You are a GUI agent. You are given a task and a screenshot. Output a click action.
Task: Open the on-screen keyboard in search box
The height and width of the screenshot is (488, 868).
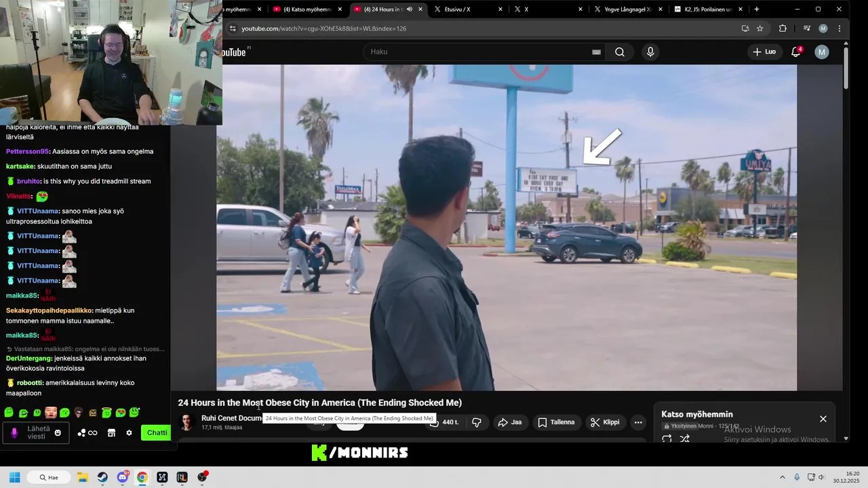click(596, 52)
